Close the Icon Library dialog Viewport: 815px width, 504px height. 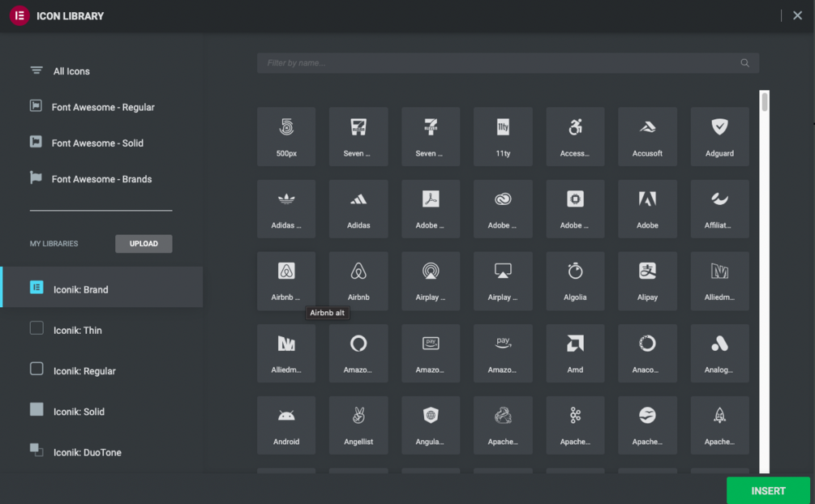(x=797, y=15)
